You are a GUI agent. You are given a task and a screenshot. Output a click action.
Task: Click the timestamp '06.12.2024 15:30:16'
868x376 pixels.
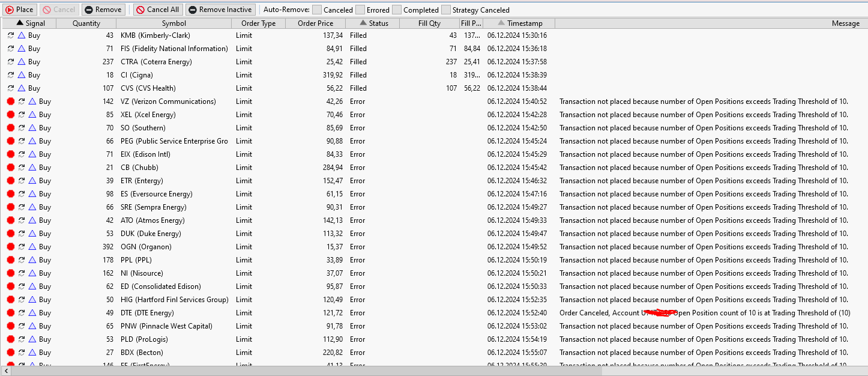[517, 35]
